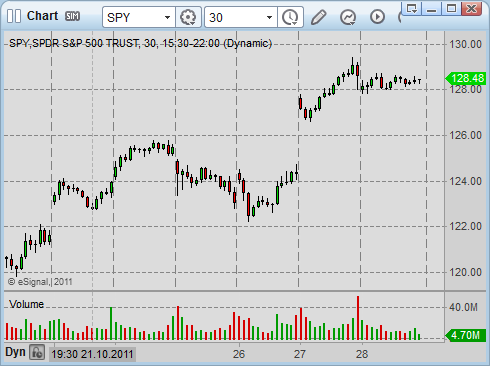Click the 4.70M current volume tag

tap(465, 335)
